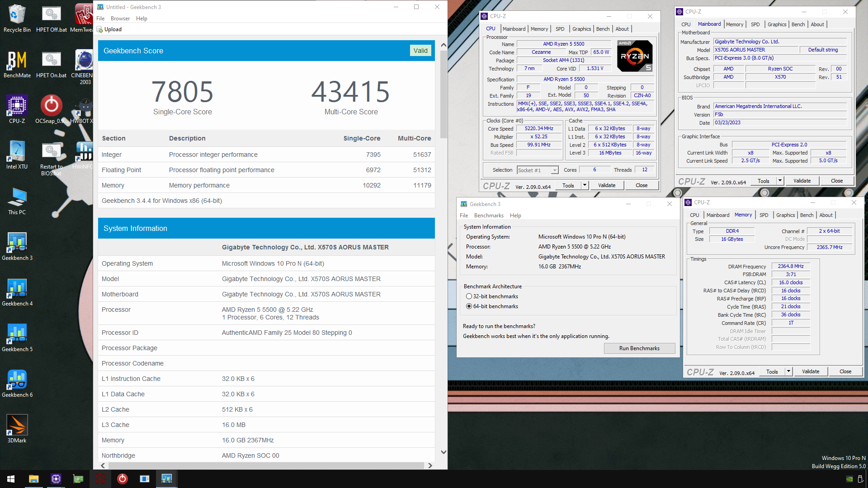This screenshot has height=488, width=868.
Task: Click the multi-core score 43415
Action: (350, 92)
